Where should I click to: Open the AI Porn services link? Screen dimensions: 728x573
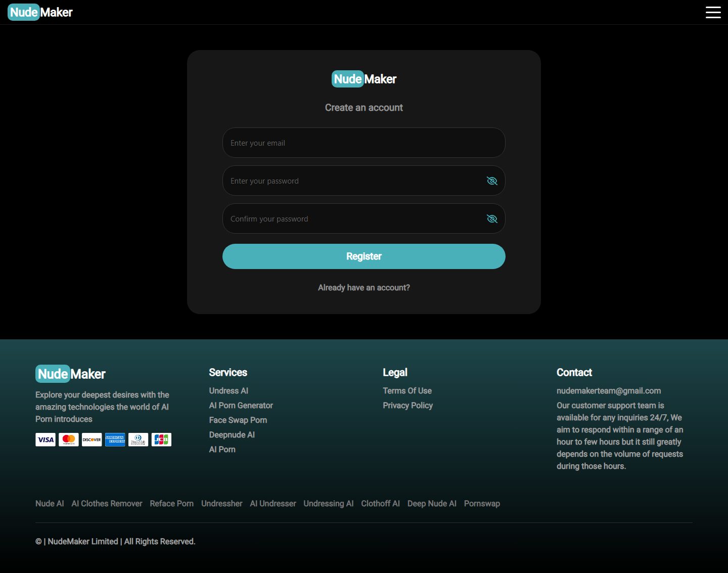tap(222, 449)
